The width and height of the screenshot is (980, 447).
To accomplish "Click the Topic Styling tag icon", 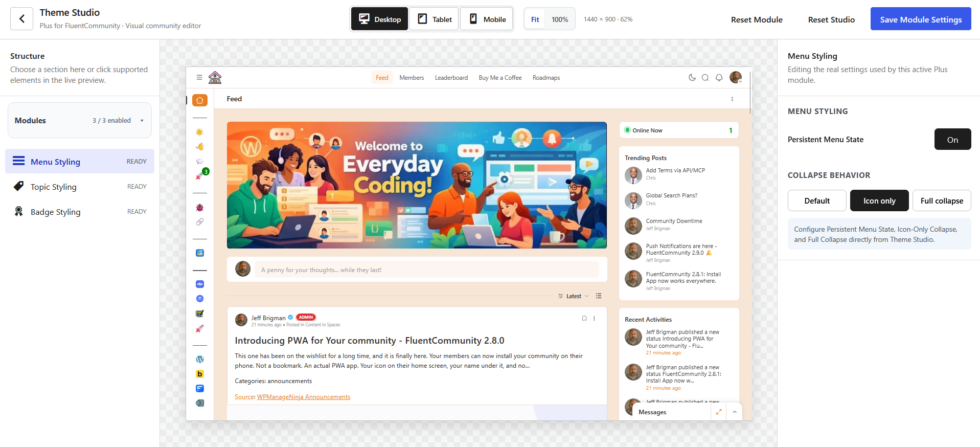I will 19,186.
